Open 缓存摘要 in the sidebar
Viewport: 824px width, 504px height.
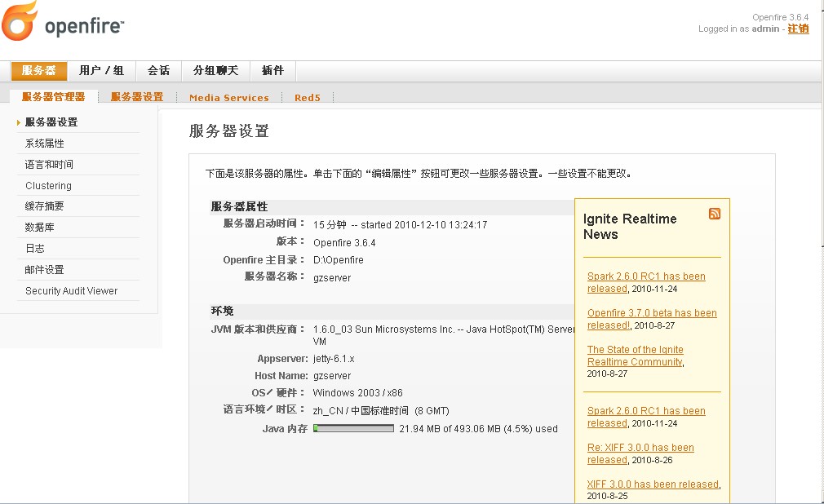(45, 206)
